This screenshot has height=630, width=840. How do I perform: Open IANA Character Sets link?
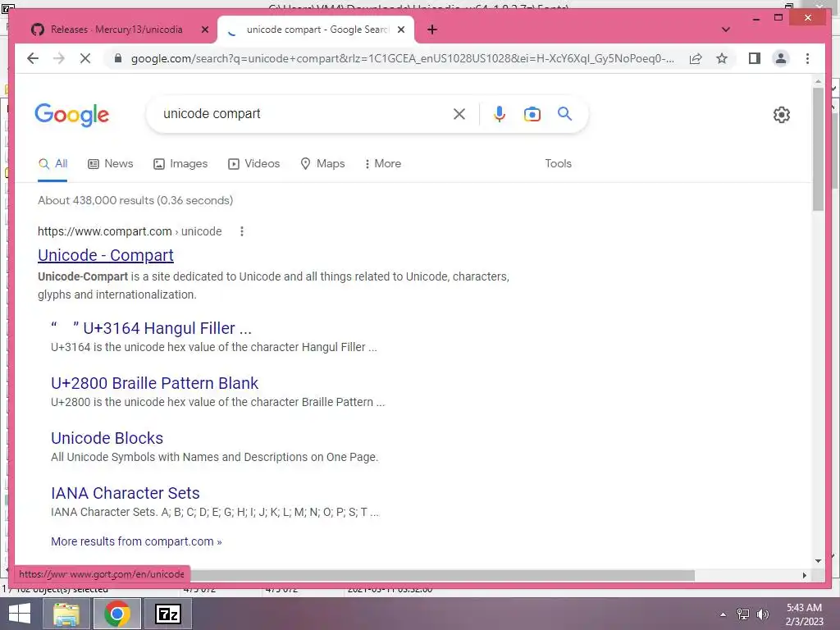[126, 493]
